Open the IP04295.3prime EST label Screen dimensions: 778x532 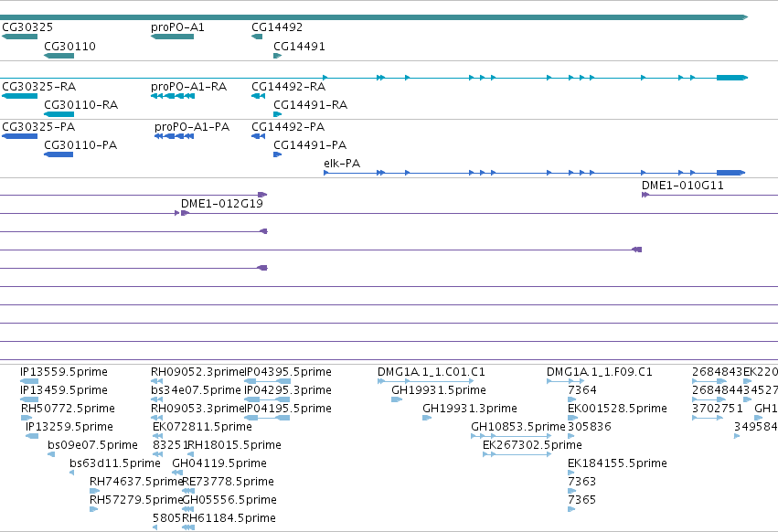coord(288,390)
